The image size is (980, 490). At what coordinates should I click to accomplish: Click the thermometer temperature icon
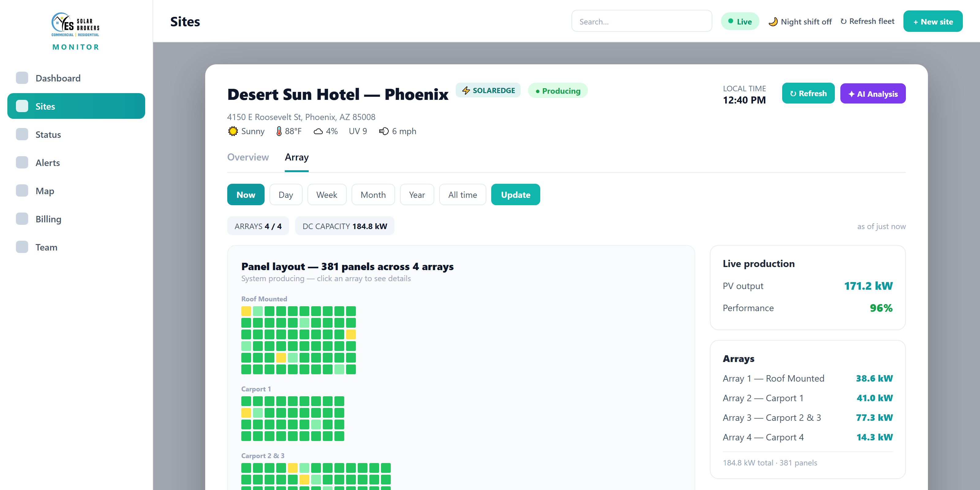pyautogui.click(x=279, y=131)
